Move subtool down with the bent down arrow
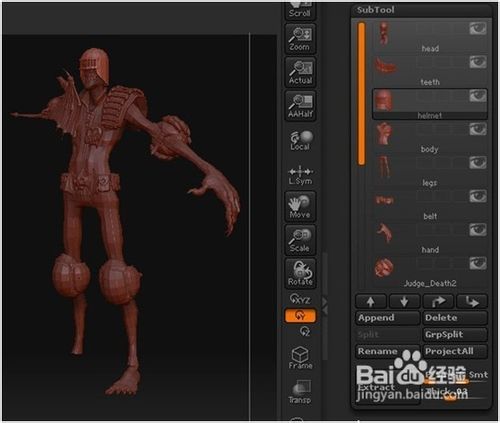The height and width of the screenshot is (423, 500). click(x=472, y=301)
